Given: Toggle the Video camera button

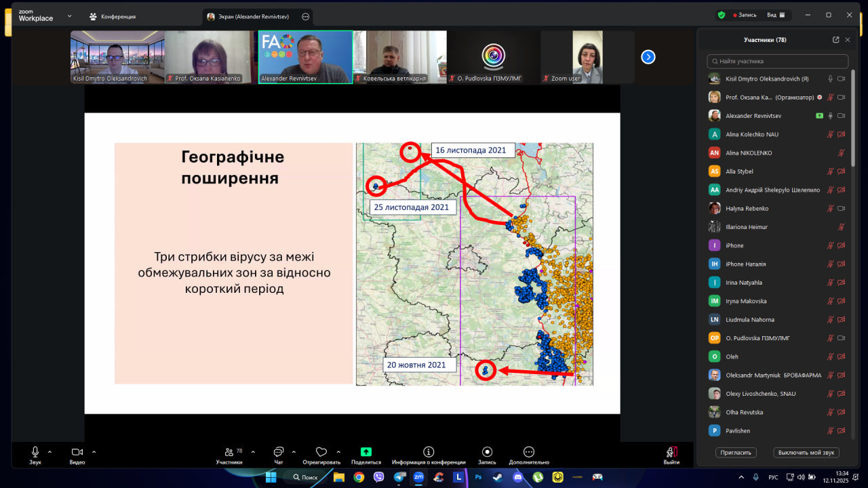Looking at the screenshot, I should pyautogui.click(x=77, y=452).
